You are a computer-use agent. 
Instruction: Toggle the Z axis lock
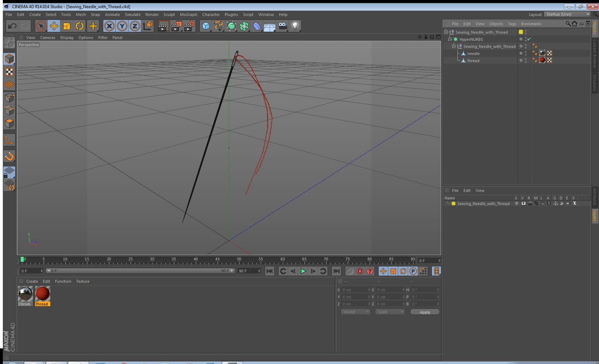click(135, 26)
